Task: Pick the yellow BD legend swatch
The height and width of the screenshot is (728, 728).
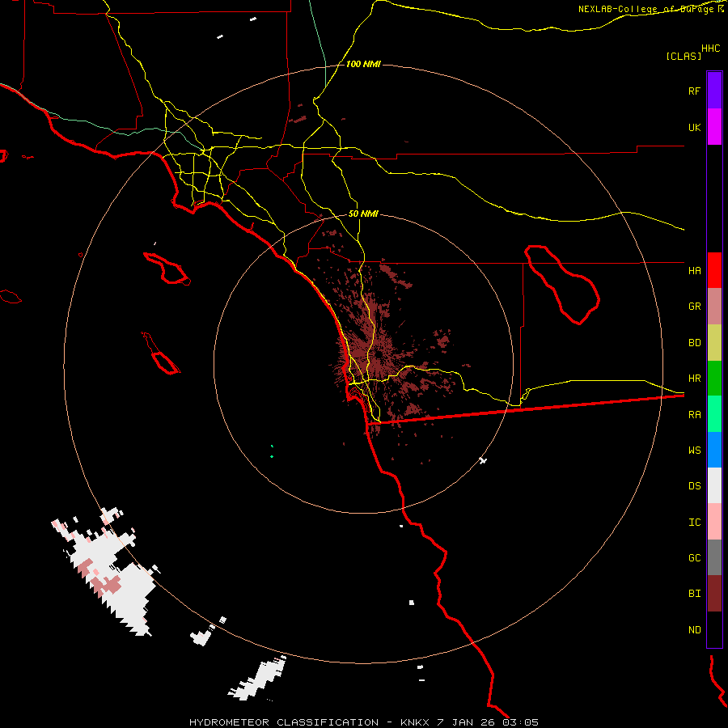Action: coord(714,343)
